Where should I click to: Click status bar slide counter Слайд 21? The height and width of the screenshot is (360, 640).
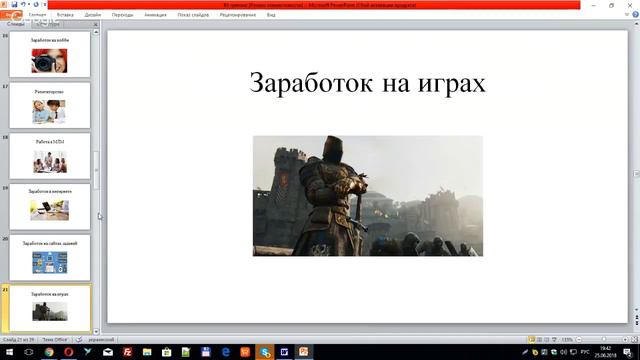pyautogui.click(x=18, y=340)
